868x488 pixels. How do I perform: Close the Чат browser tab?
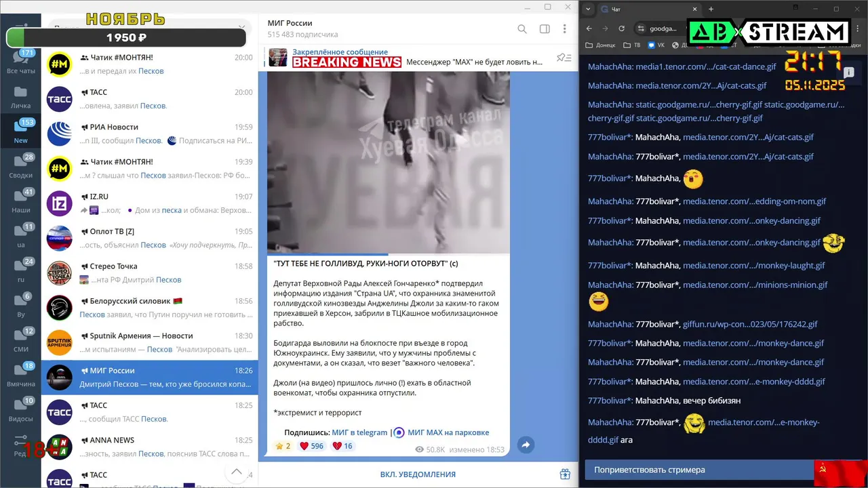click(x=696, y=9)
